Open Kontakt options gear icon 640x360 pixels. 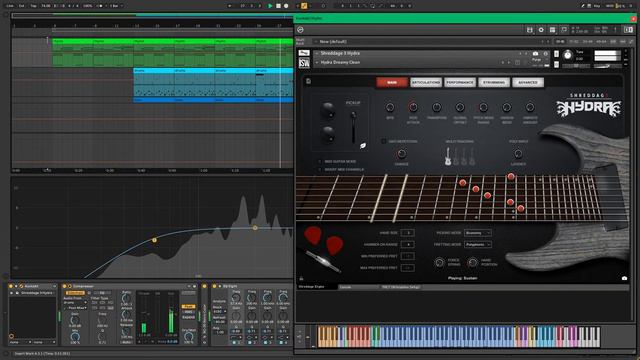(541, 30)
